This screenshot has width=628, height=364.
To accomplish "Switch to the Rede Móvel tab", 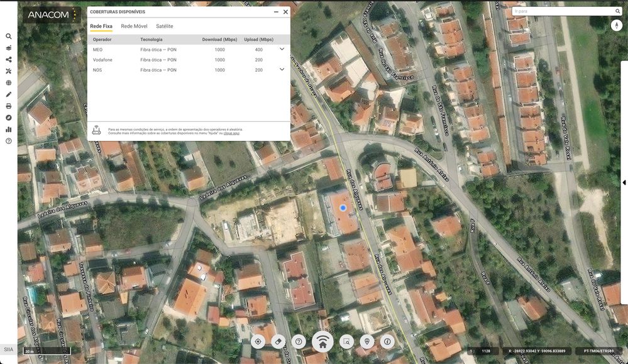I will 134,26.
